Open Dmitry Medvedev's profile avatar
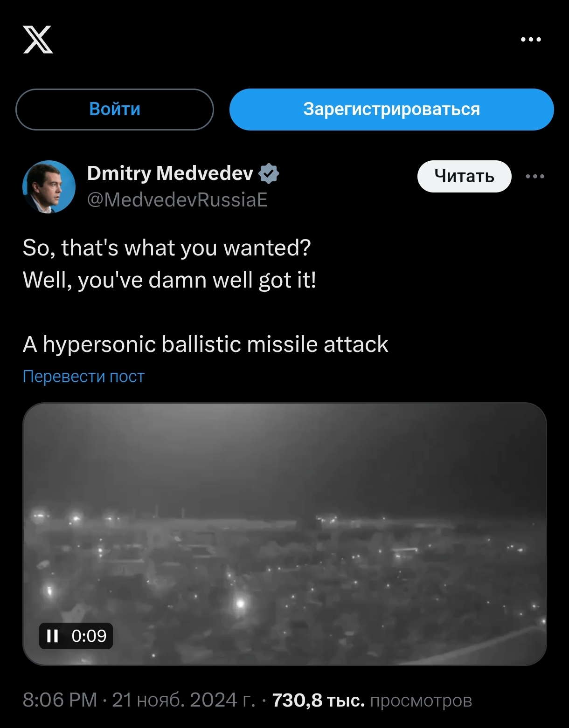This screenshot has width=569, height=728. point(49,187)
